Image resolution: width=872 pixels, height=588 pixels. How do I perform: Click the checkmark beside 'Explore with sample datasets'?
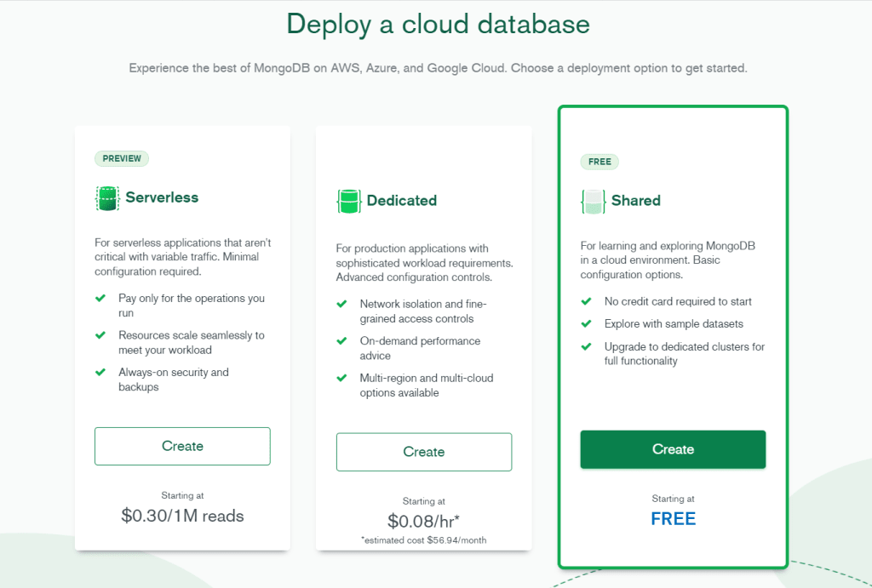pyautogui.click(x=586, y=323)
